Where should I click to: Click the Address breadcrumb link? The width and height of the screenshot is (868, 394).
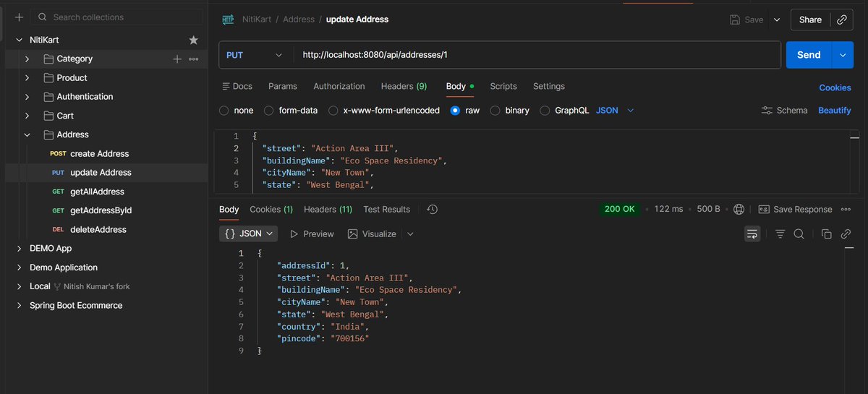click(298, 20)
